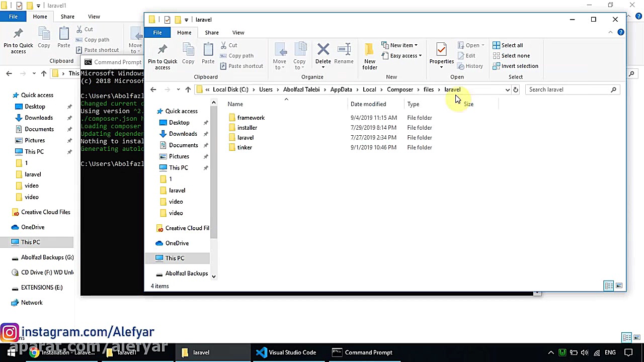Jump to the Users breadcrumb in address bar

[266, 89]
